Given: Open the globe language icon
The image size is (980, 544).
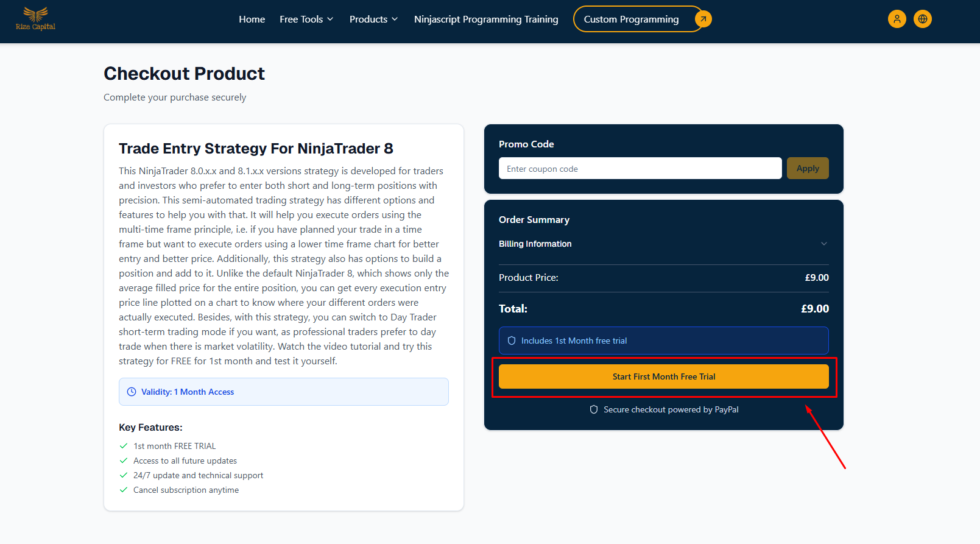Looking at the screenshot, I should pos(923,19).
